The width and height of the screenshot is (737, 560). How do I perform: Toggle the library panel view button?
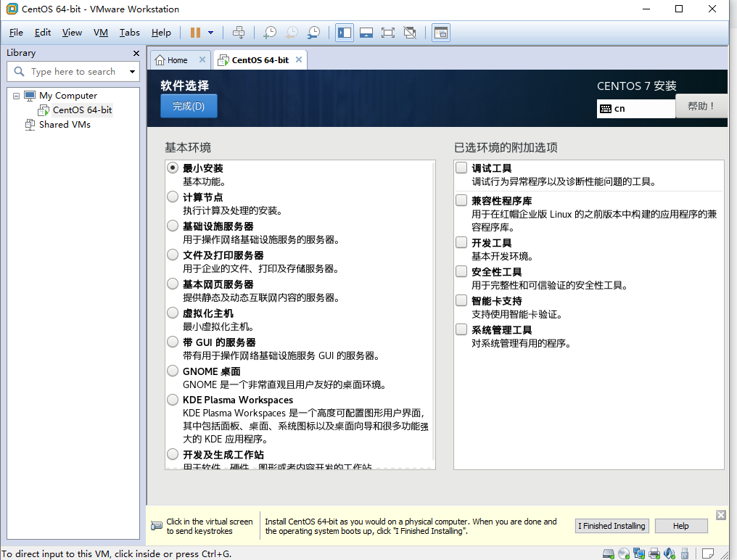pyautogui.click(x=345, y=33)
